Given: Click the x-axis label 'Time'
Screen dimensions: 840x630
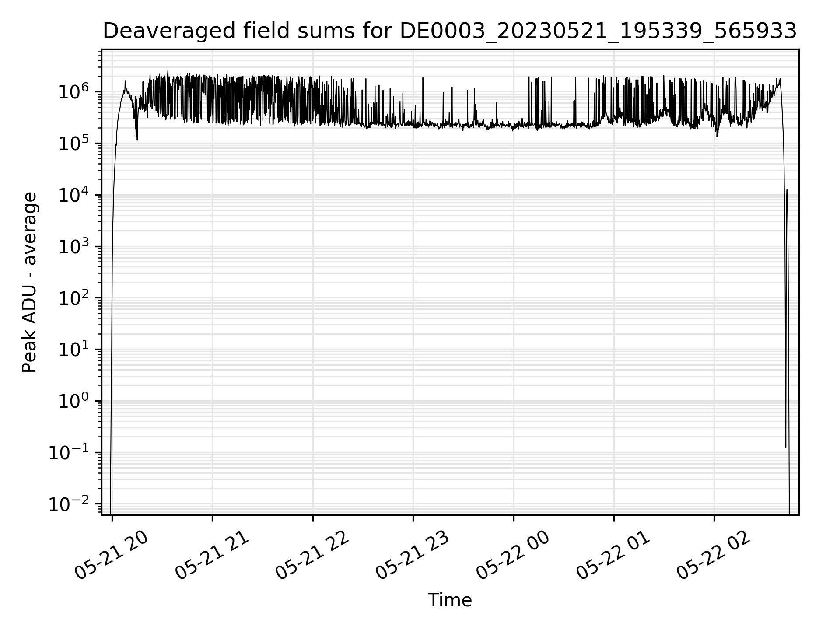Looking at the screenshot, I should click(x=450, y=600).
